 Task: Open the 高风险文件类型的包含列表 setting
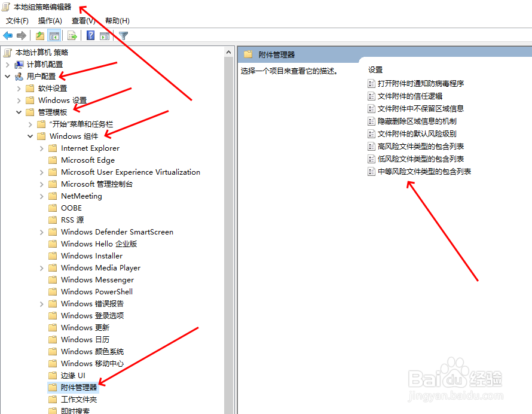421,146
